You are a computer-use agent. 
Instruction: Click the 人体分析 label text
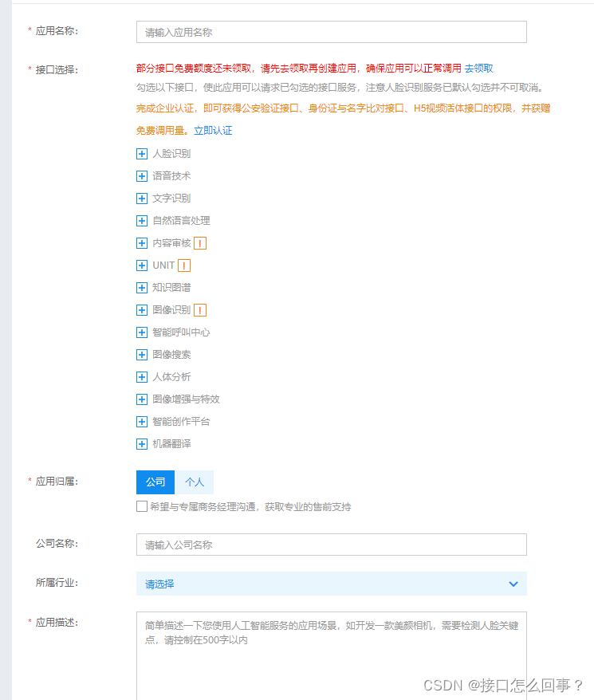pos(171,377)
